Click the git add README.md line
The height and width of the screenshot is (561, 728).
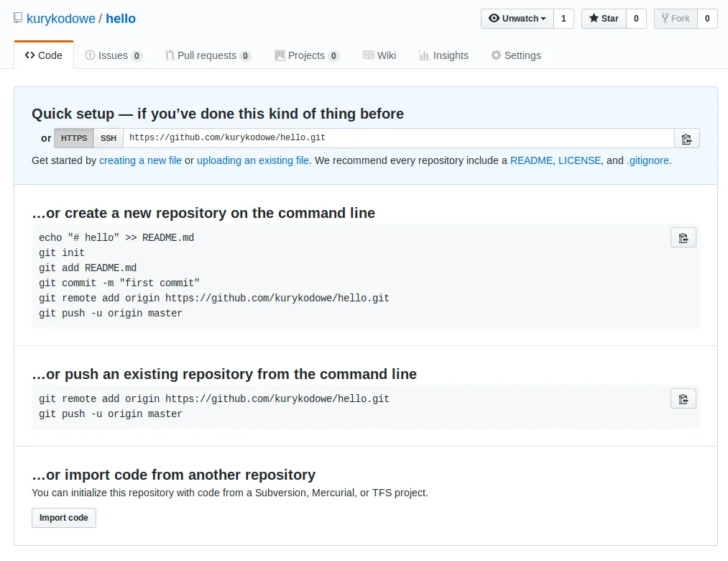click(88, 268)
